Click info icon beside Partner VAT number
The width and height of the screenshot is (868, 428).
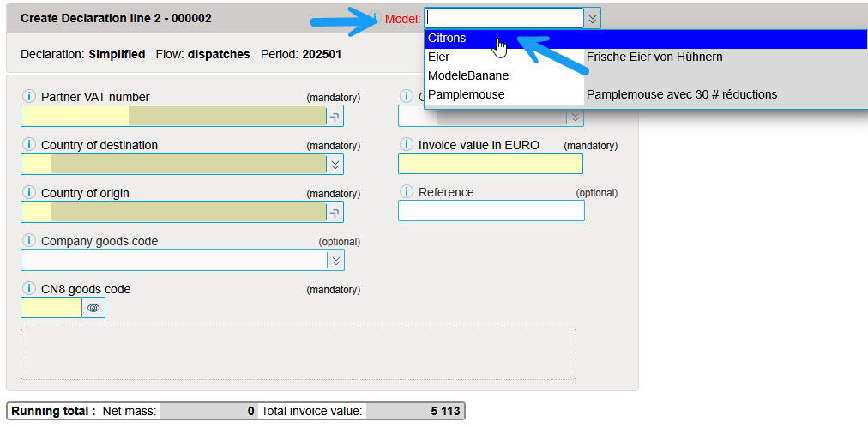coord(29,97)
